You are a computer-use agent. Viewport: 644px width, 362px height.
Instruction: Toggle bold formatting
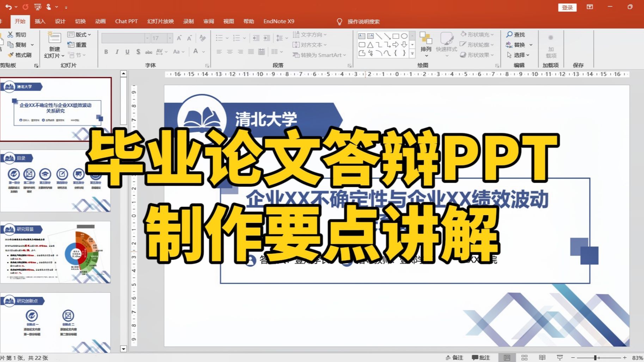(x=106, y=52)
